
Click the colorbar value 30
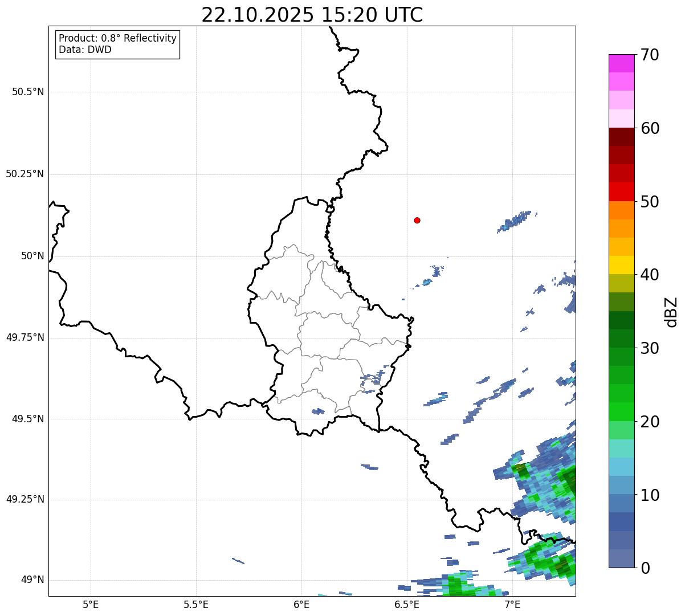650,348
